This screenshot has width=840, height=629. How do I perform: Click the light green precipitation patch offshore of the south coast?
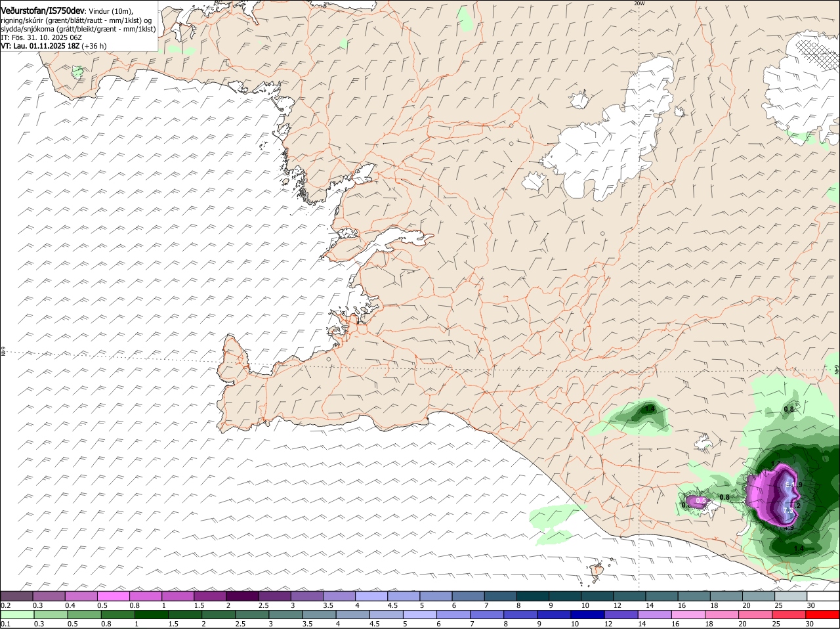pyautogui.click(x=555, y=524)
